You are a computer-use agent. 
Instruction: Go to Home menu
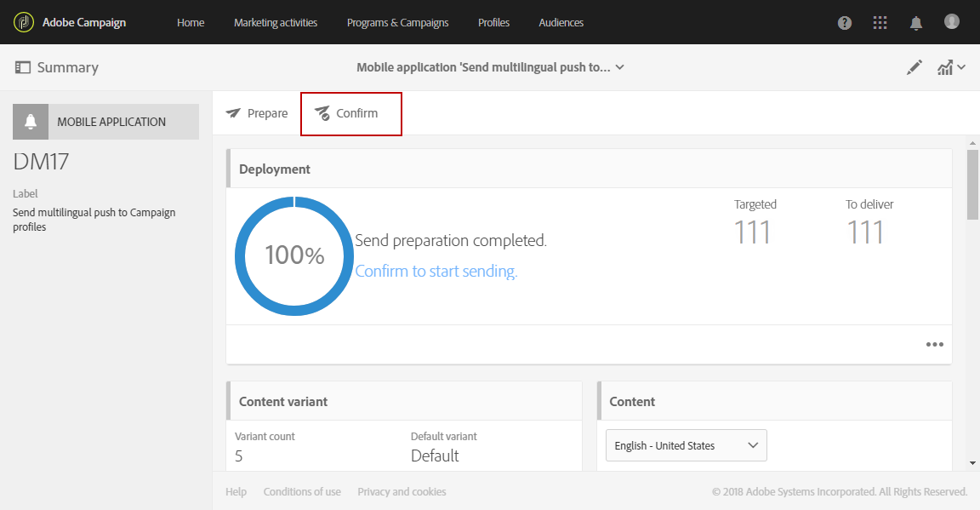(191, 22)
